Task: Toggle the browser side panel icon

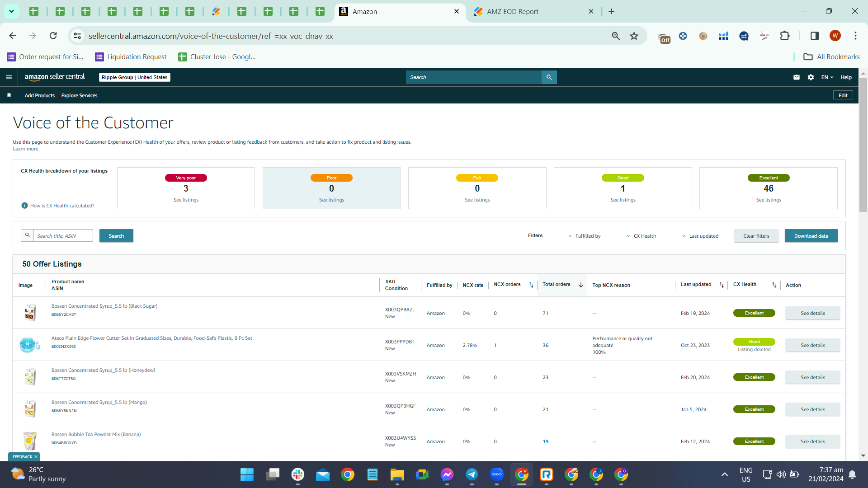Action: point(815,36)
